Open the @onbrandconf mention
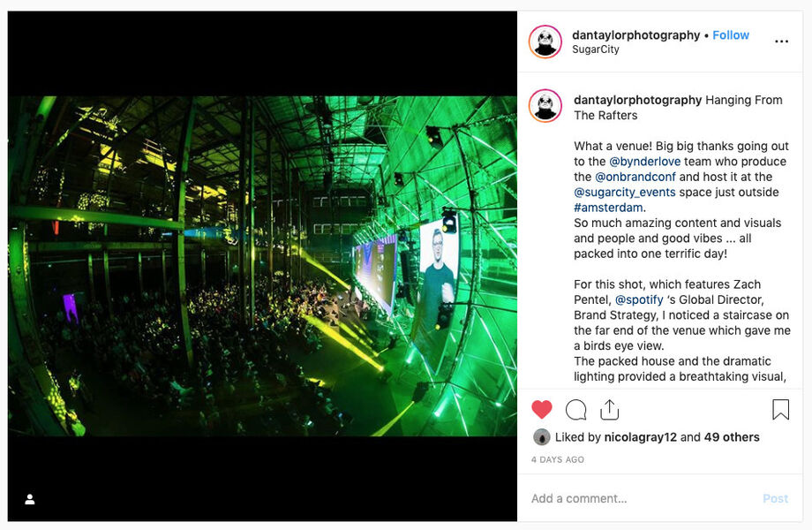 coord(635,177)
